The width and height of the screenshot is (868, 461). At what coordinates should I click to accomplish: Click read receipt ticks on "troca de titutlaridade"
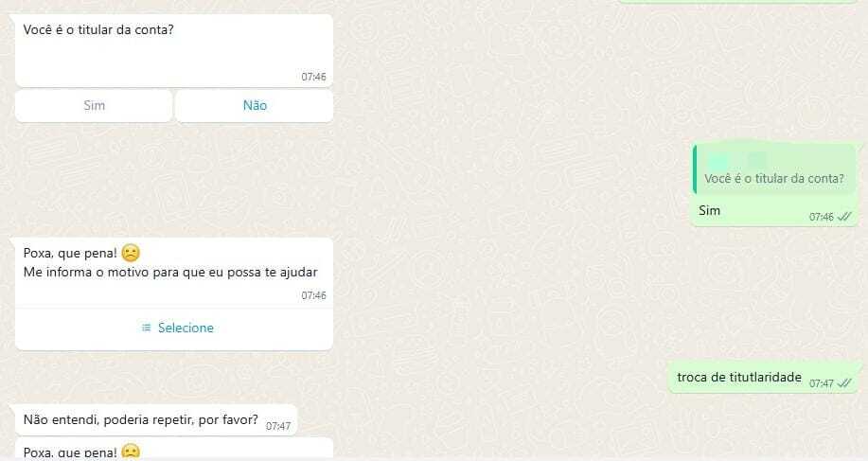click(844, 383)
